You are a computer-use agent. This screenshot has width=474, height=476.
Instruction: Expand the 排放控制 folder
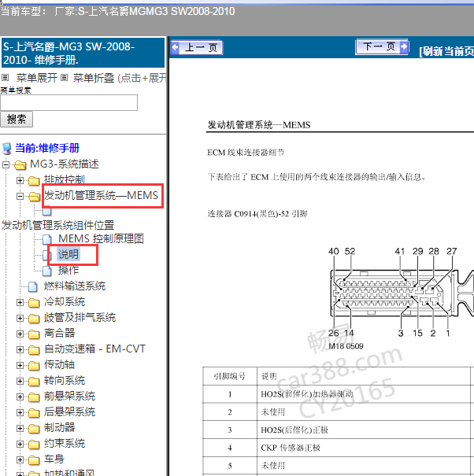pos(20,181)
